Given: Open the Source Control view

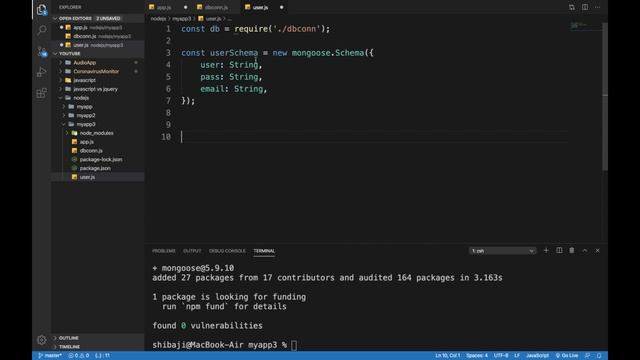Looking at the screenshot, I should click(42, 51).
